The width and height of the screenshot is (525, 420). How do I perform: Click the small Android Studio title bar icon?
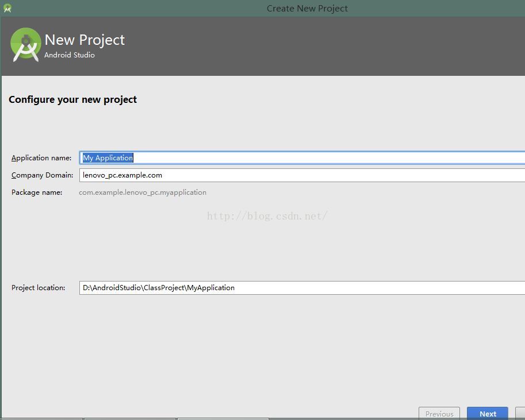(x=7, y=8)
